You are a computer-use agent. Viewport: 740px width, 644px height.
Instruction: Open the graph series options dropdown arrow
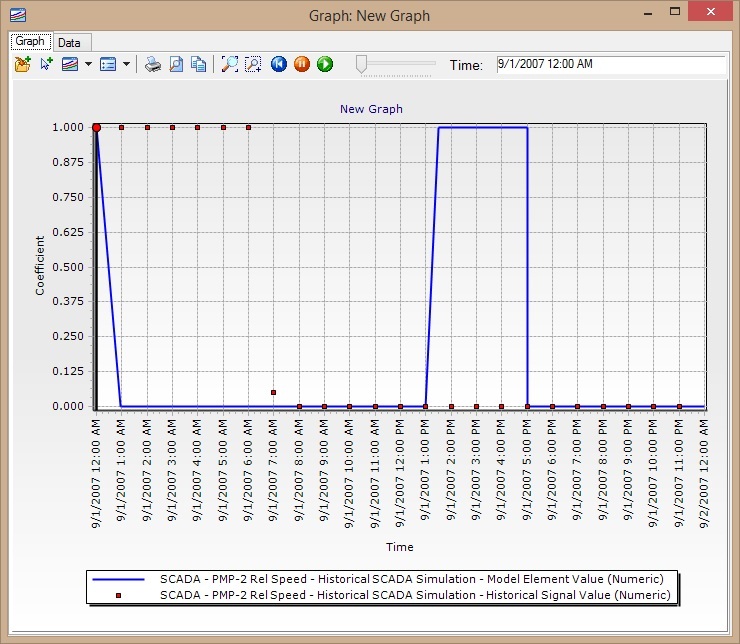click(88, 65)
